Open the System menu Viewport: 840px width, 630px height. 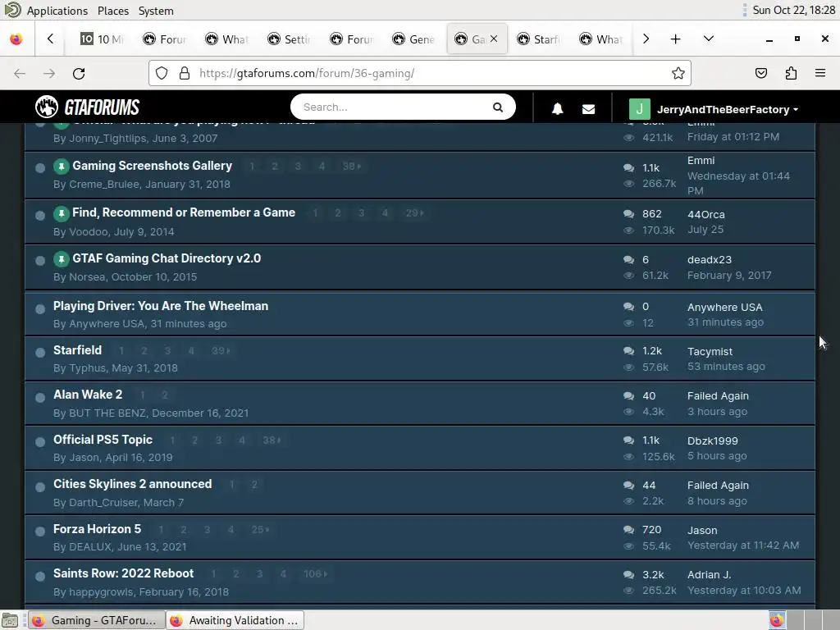(x=156, y=11)
